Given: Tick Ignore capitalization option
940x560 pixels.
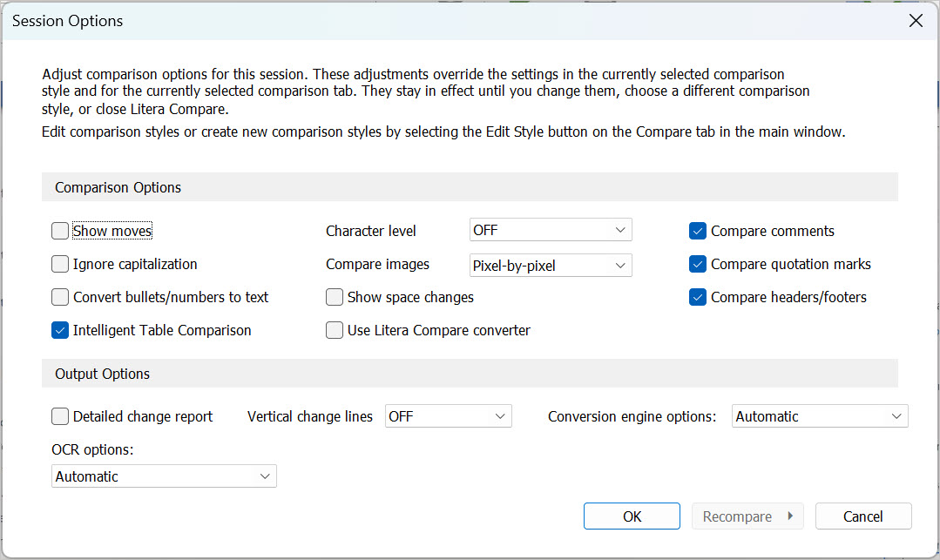Looking at the screenshot, I should (60, 264).
